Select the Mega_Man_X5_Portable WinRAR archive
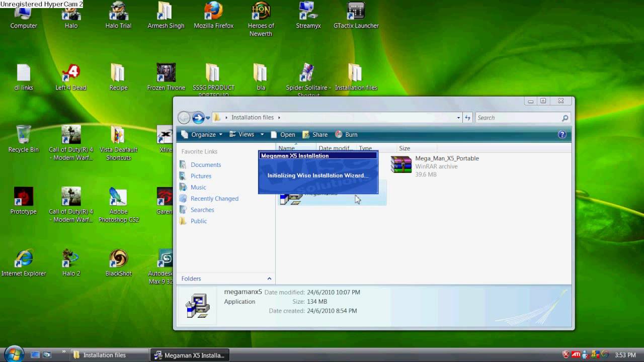This screenshot has height=362, width=644. click(x=435, y=165)
